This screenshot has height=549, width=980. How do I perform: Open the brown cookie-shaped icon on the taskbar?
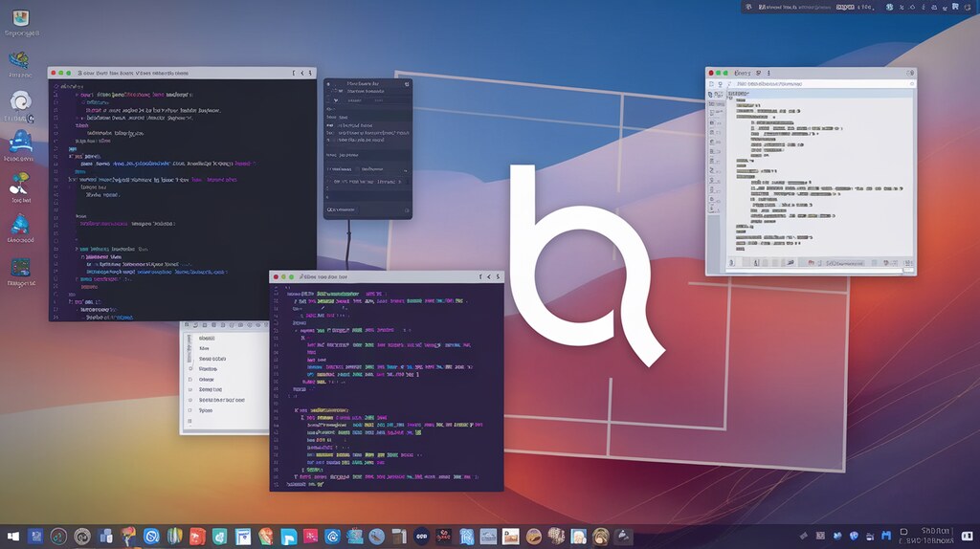pyautogui.click(x=533, y=536)
